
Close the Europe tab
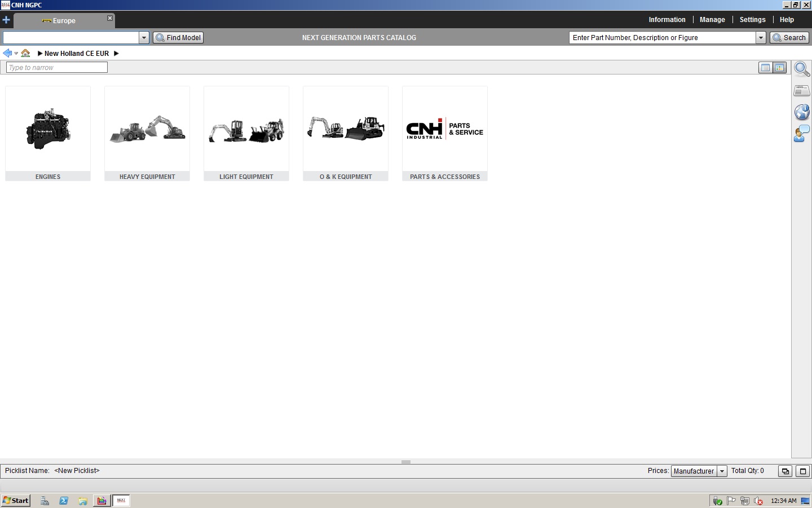point(110,18)
